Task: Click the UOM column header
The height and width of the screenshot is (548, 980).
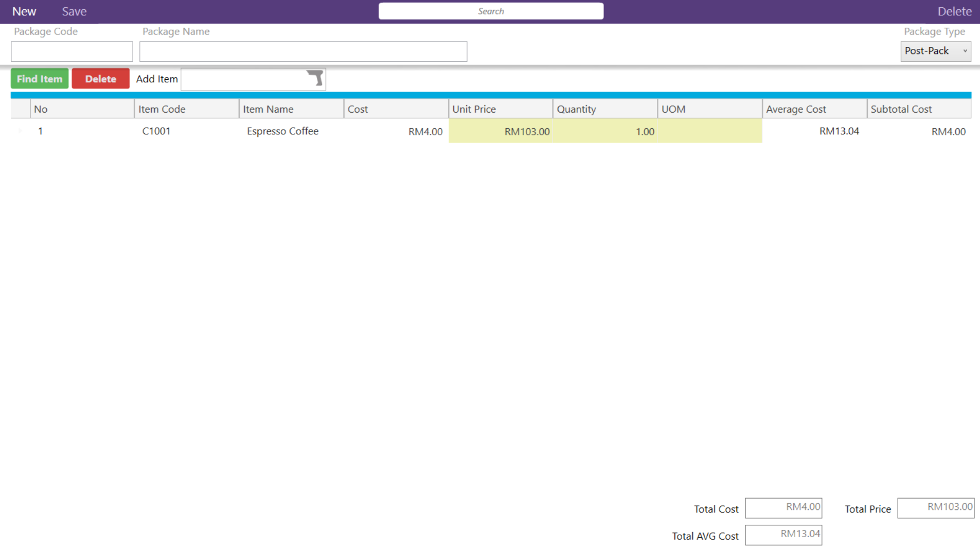Action: point(710,109)
